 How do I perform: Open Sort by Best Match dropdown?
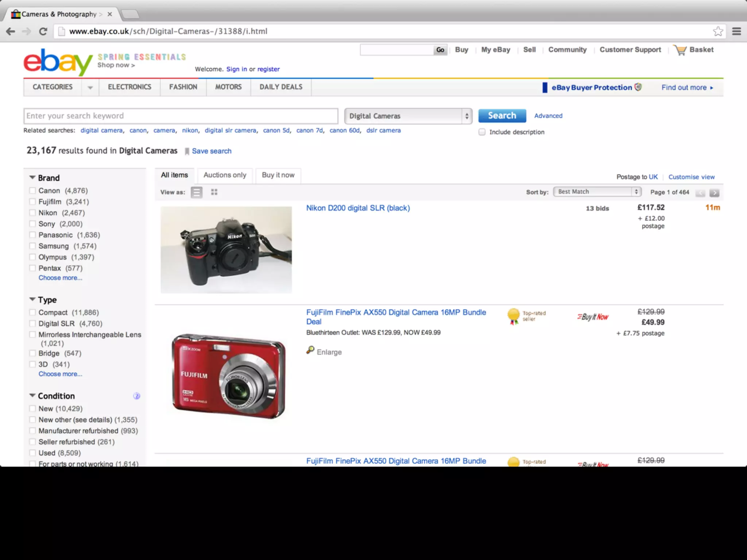coord(597,192)
